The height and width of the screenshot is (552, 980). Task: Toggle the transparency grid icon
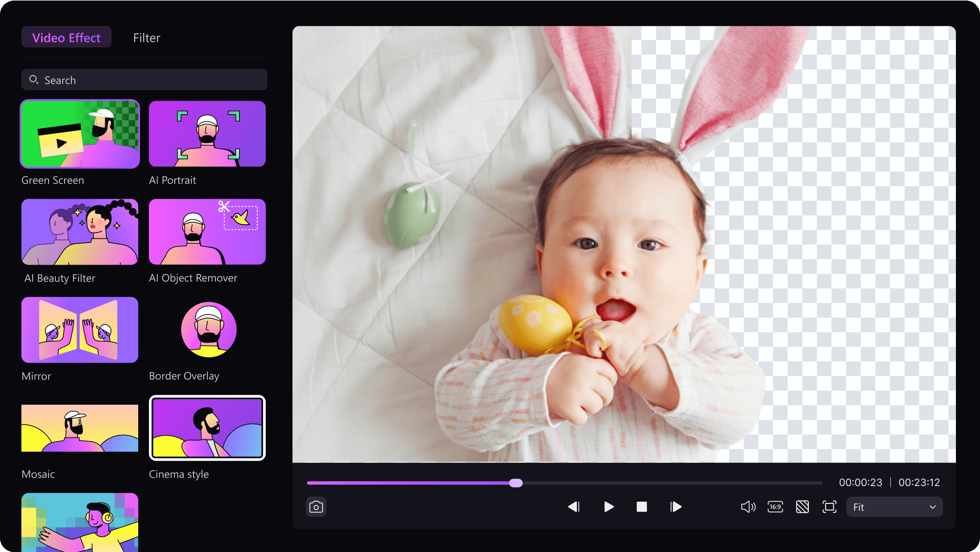(x=802, y=507)
